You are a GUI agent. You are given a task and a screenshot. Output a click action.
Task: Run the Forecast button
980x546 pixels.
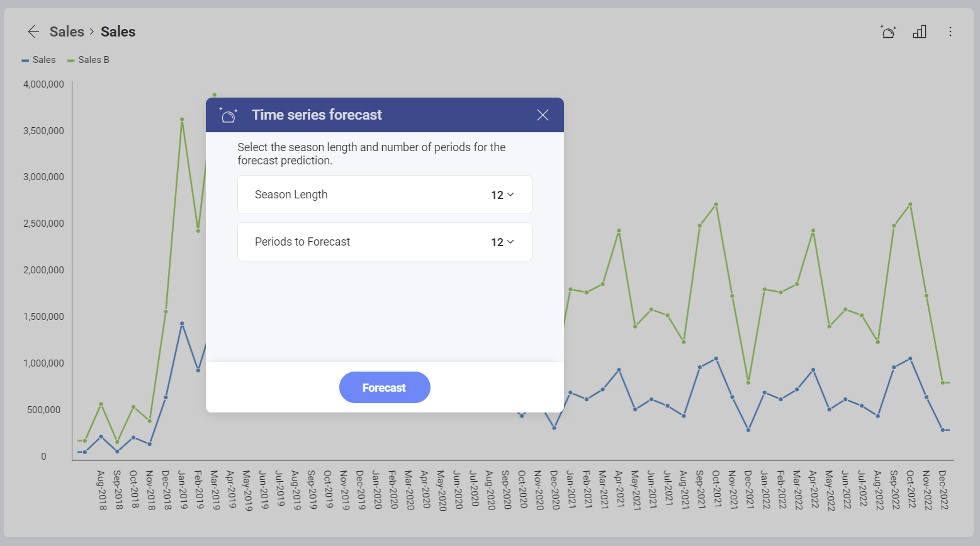(x=385, y=387)
